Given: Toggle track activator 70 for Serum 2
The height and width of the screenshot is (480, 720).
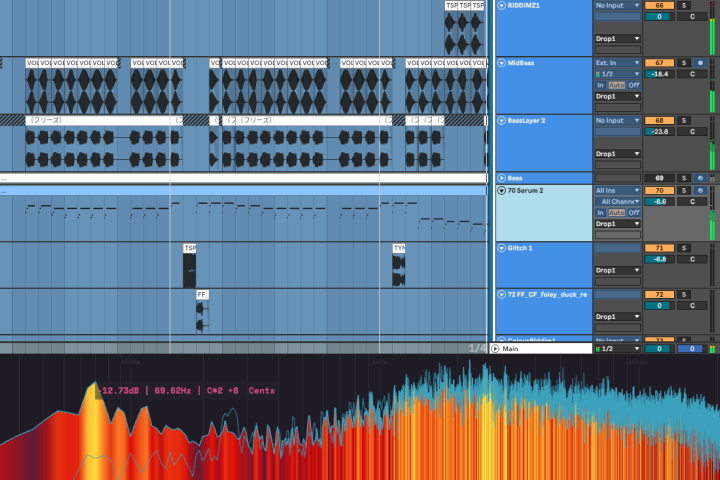Looking at the screenshot, I should tap(659, 190).
